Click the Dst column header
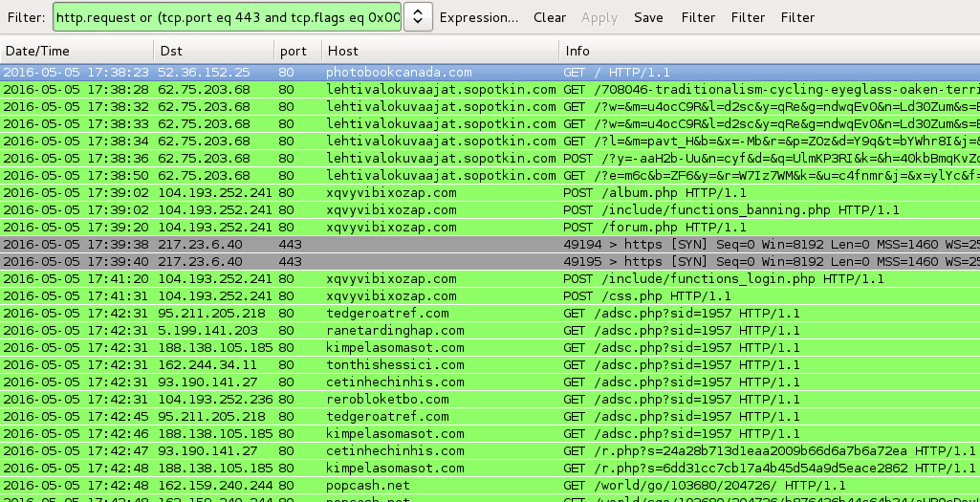This screenshot has height=502, width=980. [x=212, y=51]
